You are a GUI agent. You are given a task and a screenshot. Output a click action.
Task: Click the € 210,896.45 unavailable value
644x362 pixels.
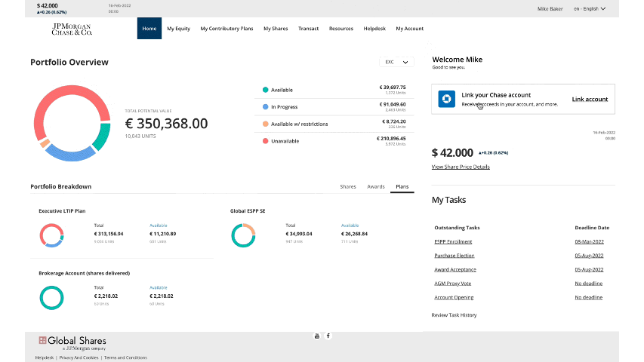click(x=391, y=139)
